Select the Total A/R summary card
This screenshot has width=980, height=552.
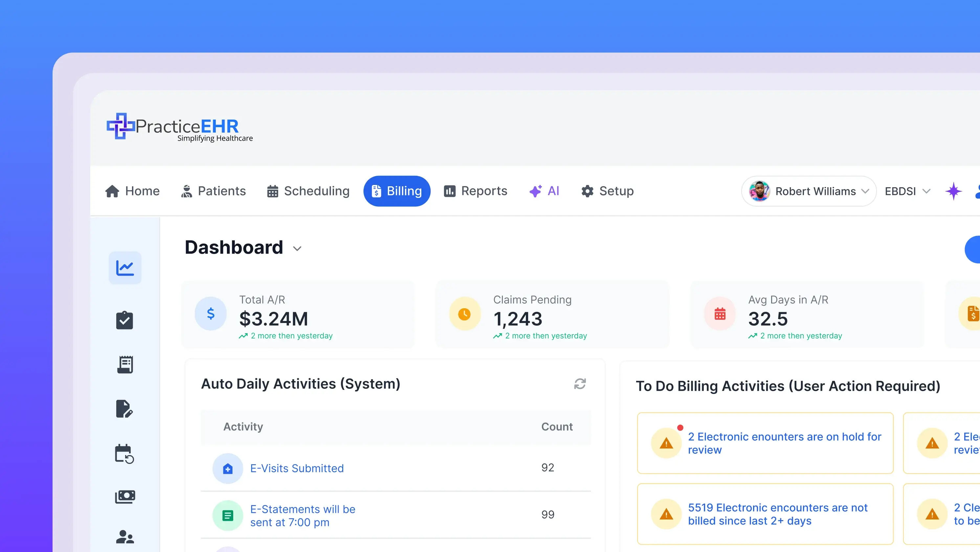pos(298,314)
